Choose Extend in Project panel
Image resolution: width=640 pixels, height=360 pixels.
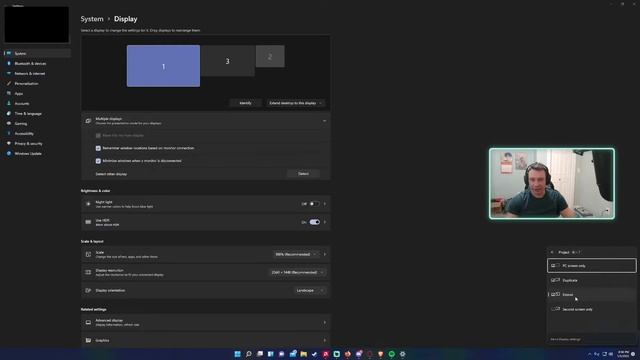coord(591,294)
